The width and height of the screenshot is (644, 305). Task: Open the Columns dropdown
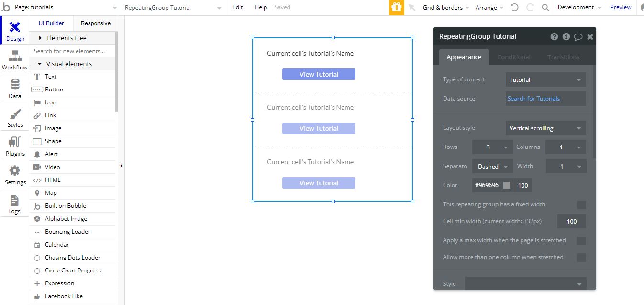click(566, 147)
